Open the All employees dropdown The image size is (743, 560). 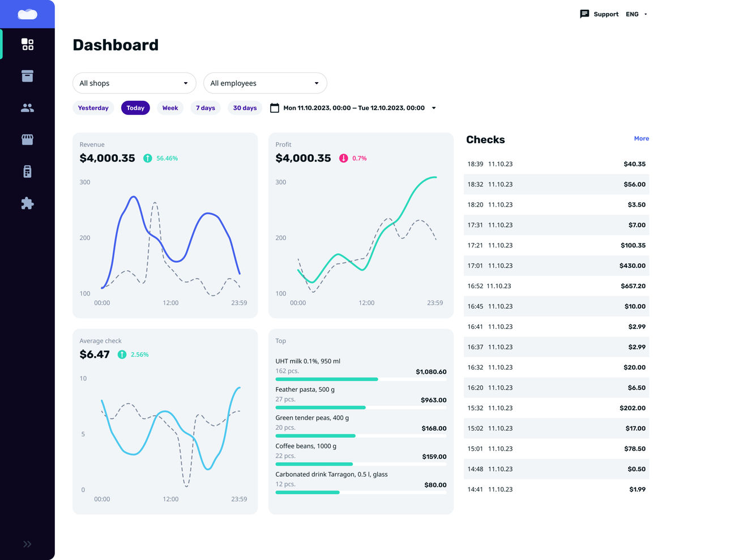pos(265,83)
